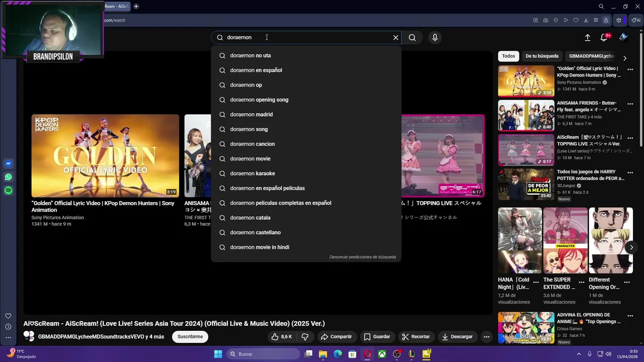Open the YouTube account avatar menu

pos(623,37)
